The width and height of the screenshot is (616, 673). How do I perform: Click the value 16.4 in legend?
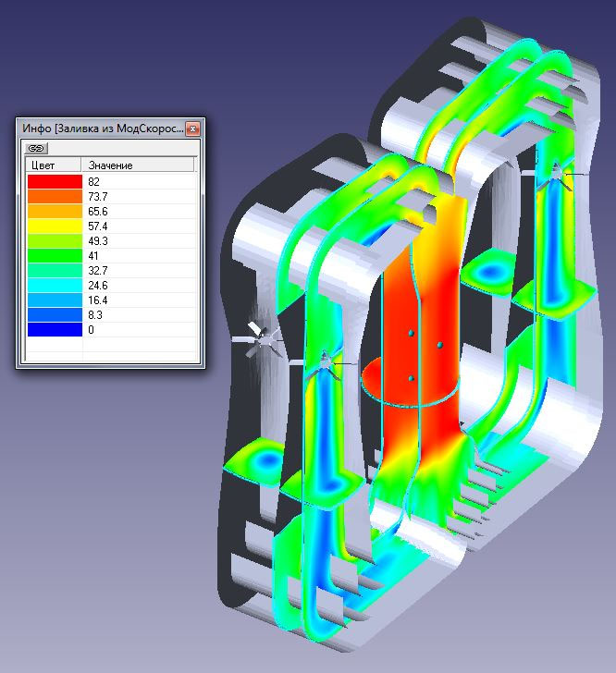98,300
